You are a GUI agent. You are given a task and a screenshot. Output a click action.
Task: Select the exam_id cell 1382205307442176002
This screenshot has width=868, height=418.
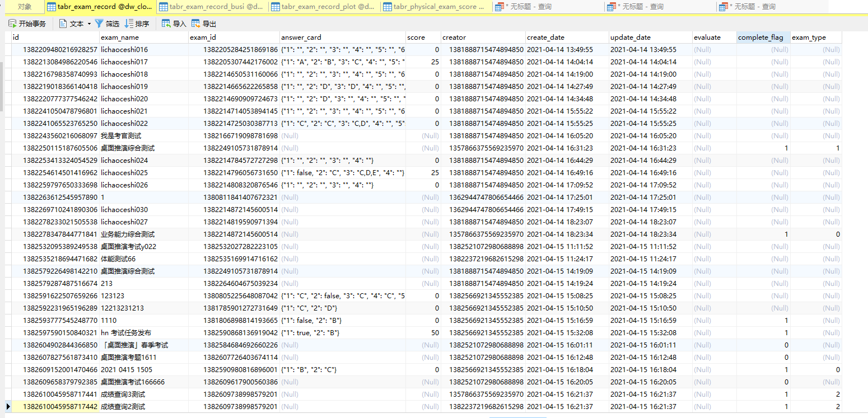point(234,62)
